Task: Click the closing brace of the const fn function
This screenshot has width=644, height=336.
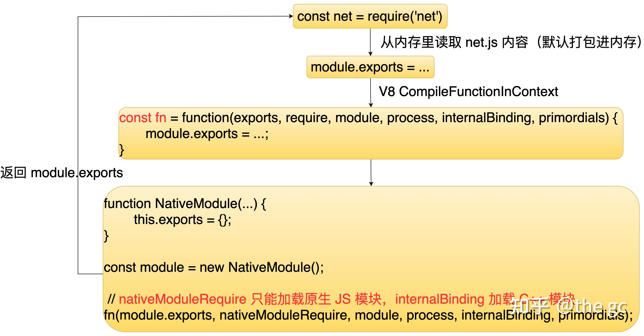Action: click(122, 150)
